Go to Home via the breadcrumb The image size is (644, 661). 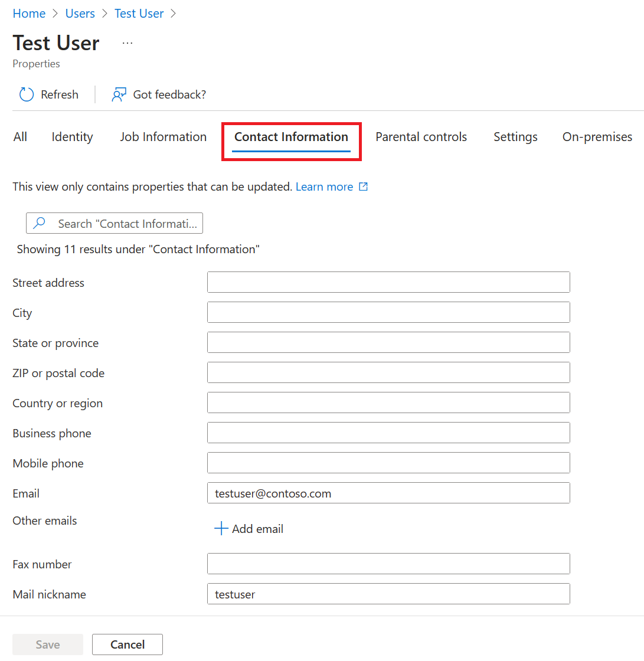click(29, 14)
